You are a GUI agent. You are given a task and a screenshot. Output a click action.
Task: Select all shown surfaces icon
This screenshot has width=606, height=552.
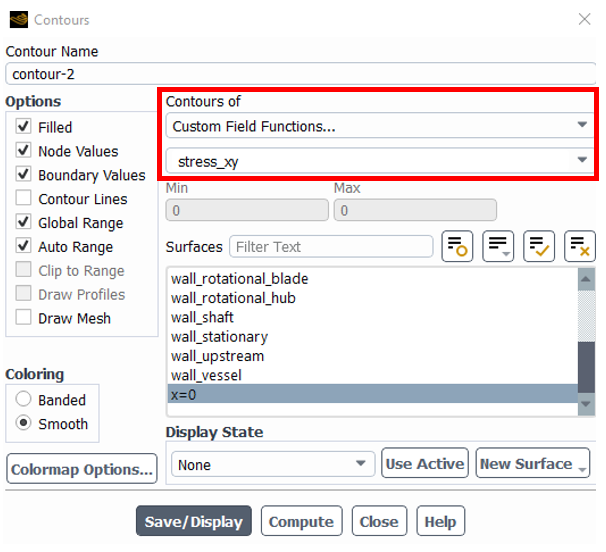539,246
